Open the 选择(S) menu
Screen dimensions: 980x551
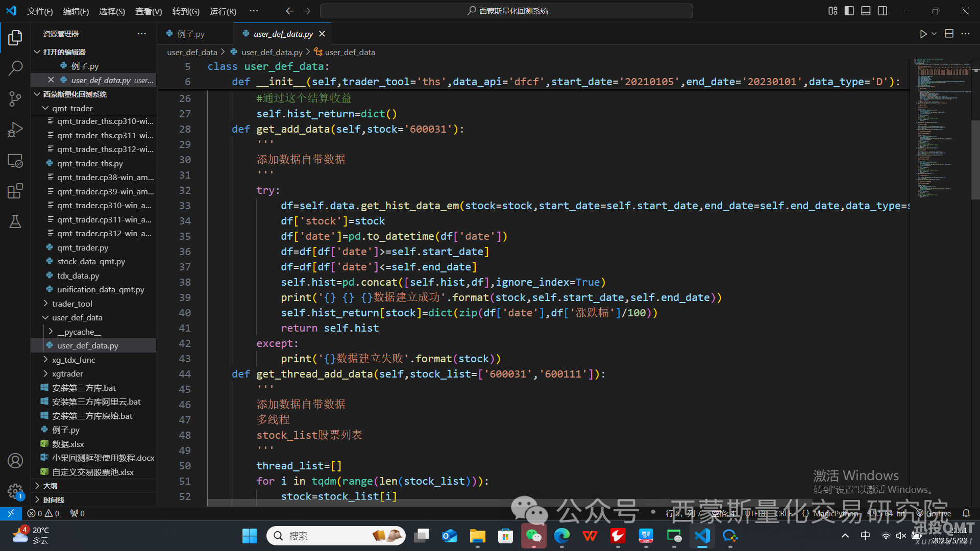click(x=112, y=11)
